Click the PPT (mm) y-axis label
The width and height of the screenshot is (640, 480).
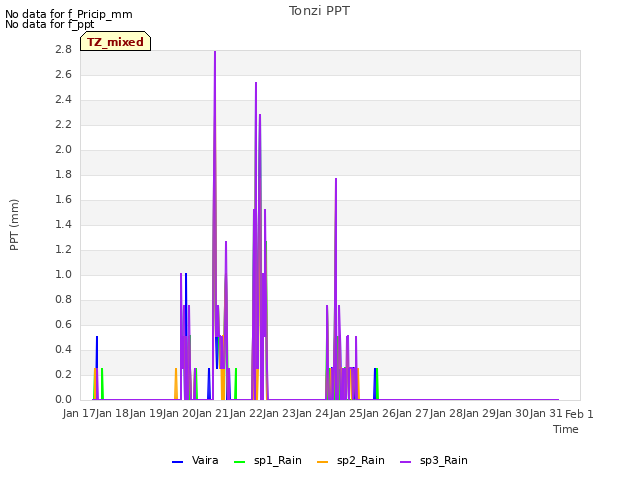click(14, 225)
